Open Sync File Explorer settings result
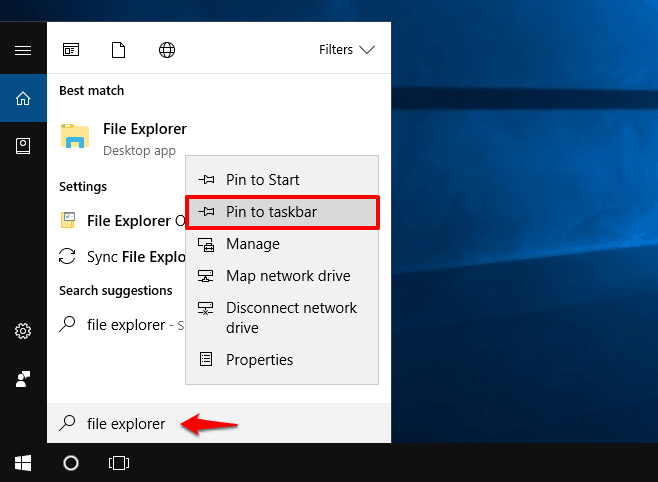Image resolution: width=658 pixels, height=482 pixels. [120, 257]
